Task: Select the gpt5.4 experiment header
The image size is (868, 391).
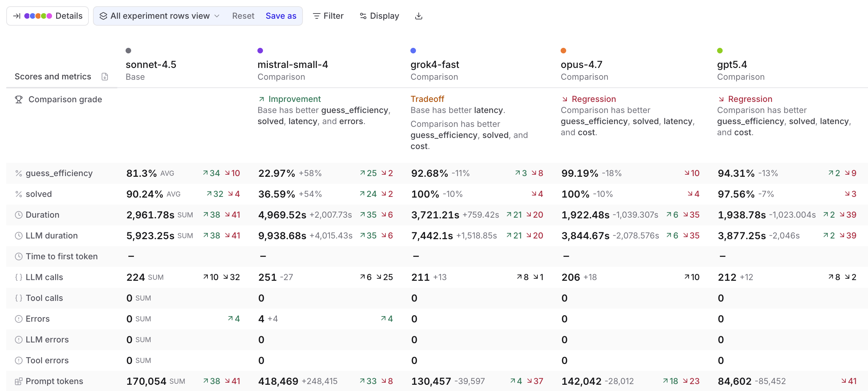Action: [x=732, y=64]
